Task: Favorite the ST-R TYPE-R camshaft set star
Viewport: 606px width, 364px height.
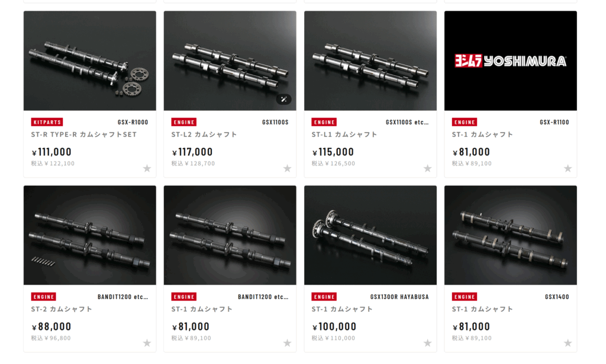Action: (x=147, y=169)
